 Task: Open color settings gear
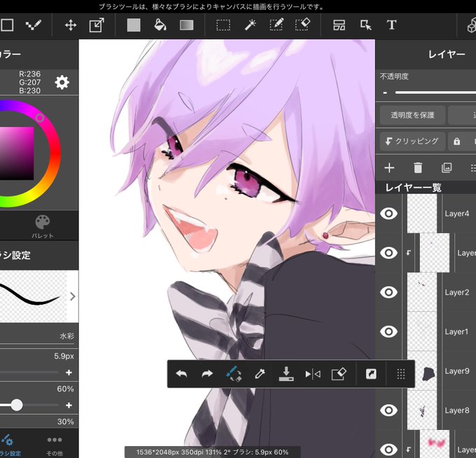(x=62, y=83)
